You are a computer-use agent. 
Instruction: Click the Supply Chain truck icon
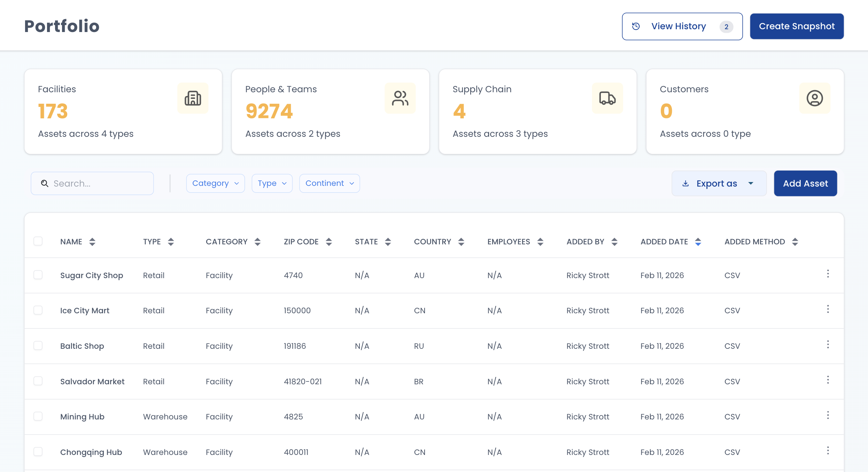click(x=607, y=98)
